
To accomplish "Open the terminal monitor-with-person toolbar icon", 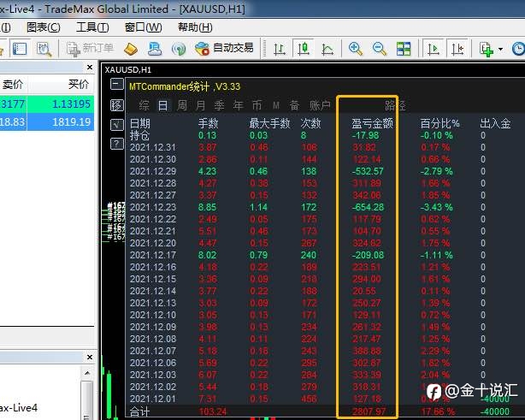I will (x=155, y=49).
